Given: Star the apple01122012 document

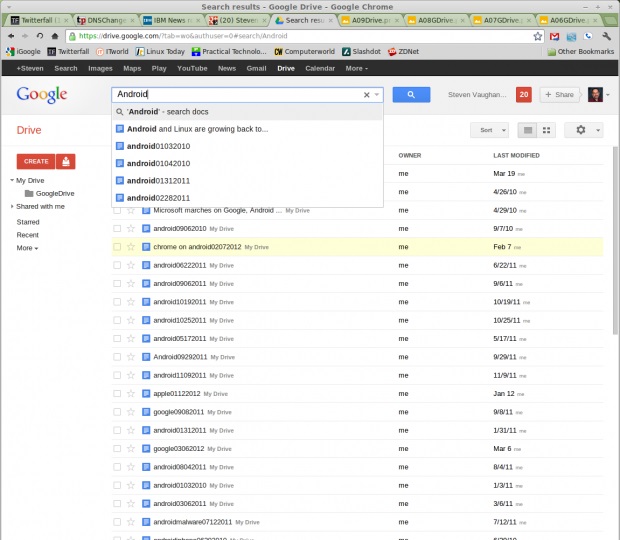Looking at the screenshot, I should (130, 393).
